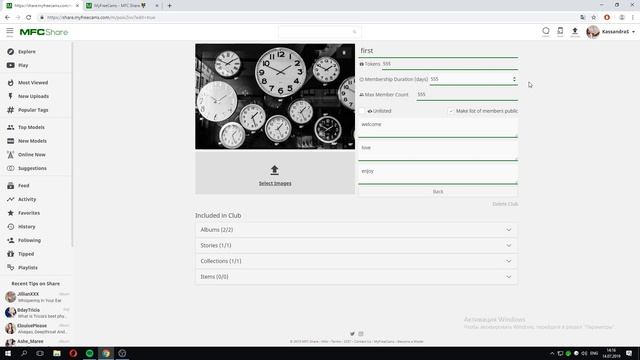The height and width of the screenshot is (360, 640).
Task: Click the History clock icon
Action: (x=11, y=227)
